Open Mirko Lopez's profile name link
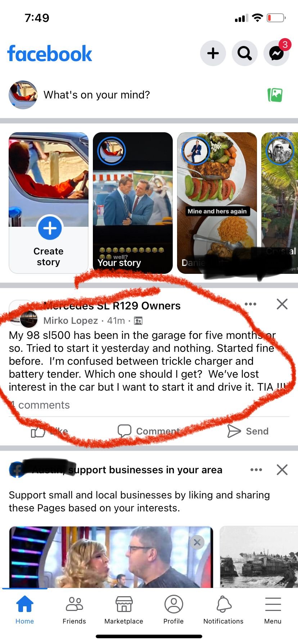Image resolution: width=298 pixels, height=644 pixels. 71,321
